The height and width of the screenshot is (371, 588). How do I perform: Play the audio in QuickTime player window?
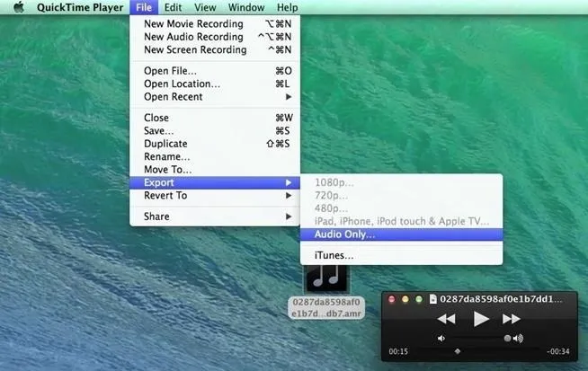click(x=481, y=319)
